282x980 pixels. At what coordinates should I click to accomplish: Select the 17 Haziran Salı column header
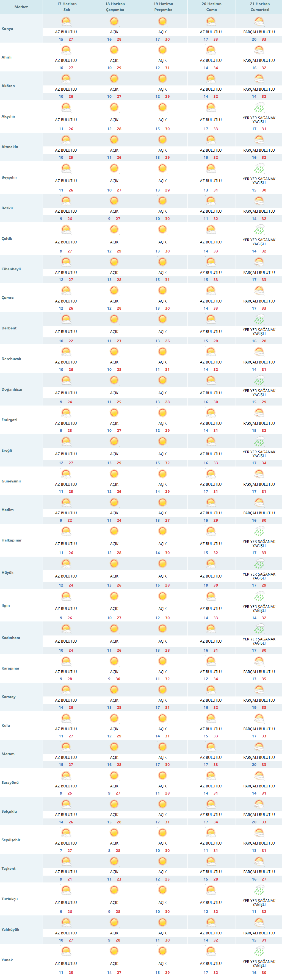[67, 7]
